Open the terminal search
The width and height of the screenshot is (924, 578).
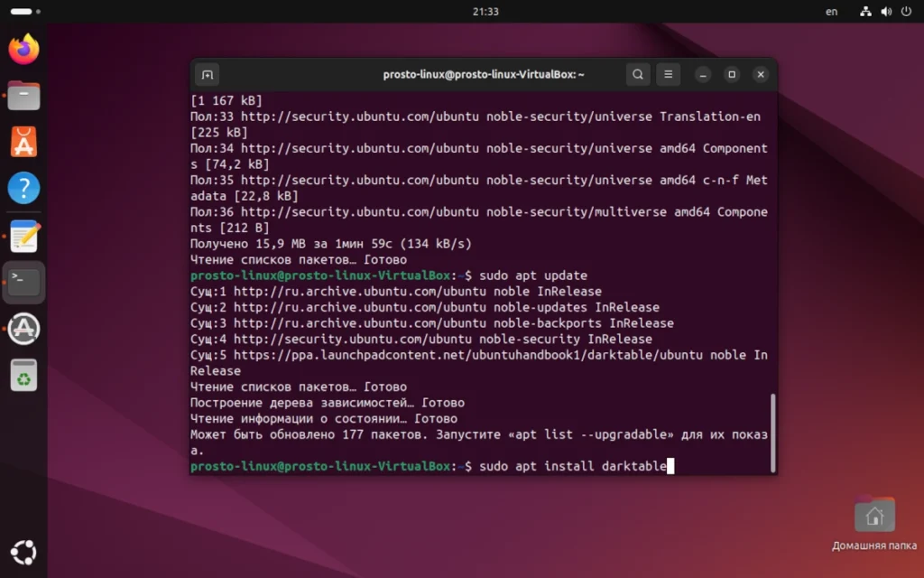pos(638,74)
